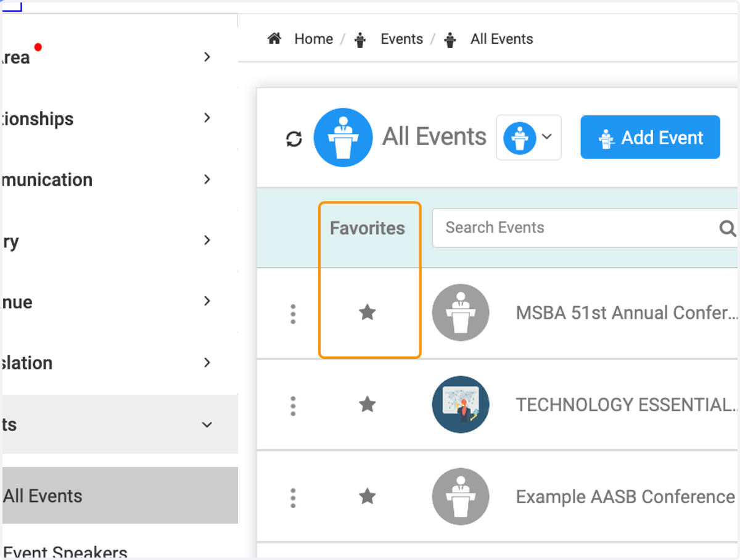Favorite the MSBA 51st Annual Conference star
Viewport: 740px width, 560px height.
click(368, 313)
